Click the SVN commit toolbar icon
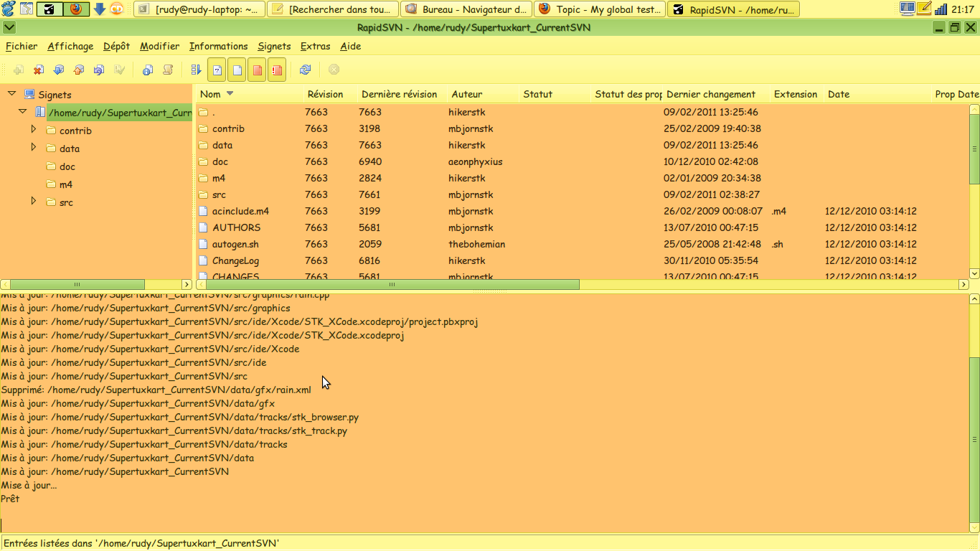 pyautogui.click(x=79, y=70)
